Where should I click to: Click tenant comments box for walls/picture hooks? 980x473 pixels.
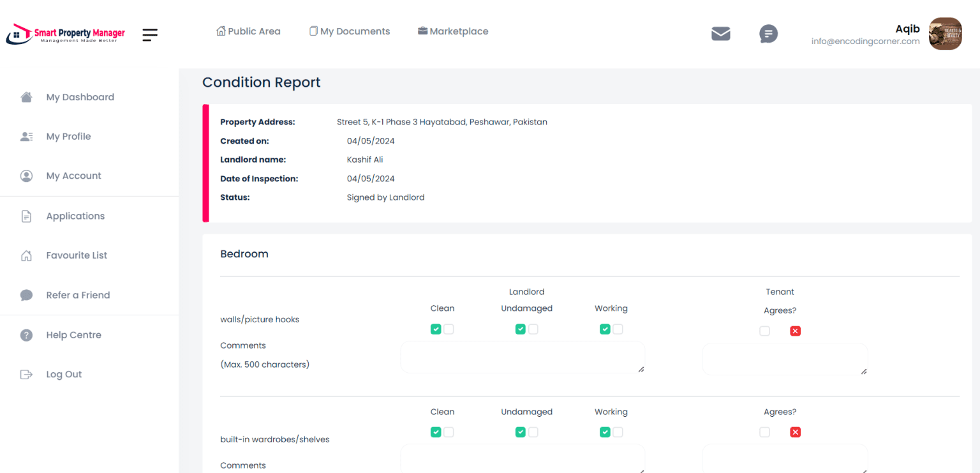click(784, 359)
